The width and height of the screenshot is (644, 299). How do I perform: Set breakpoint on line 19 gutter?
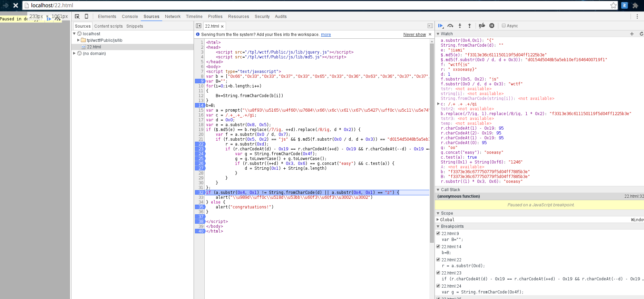coord(200,130)
